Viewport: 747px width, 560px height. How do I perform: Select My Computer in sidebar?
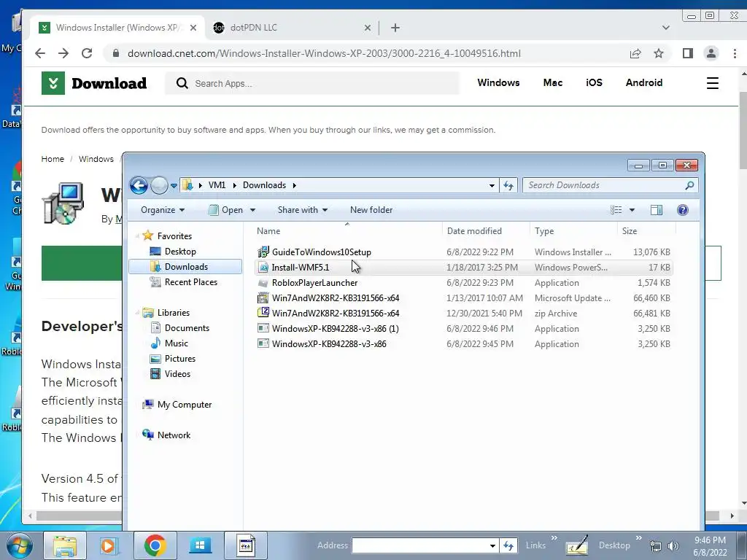coord(185,404)
